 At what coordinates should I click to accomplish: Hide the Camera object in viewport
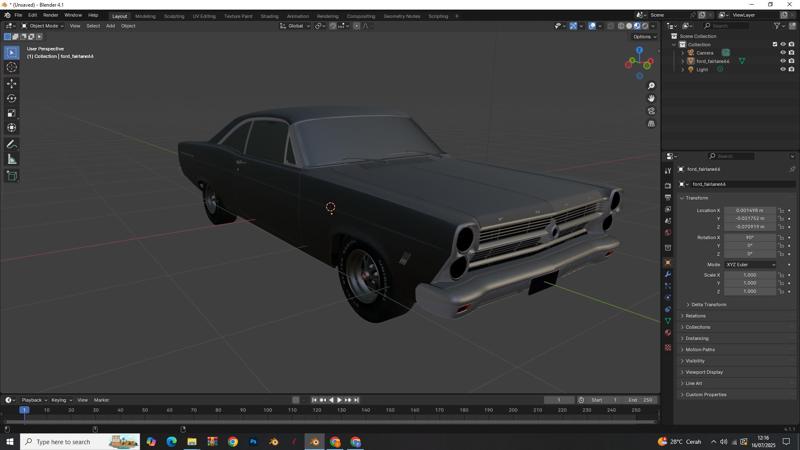(783, 53)
